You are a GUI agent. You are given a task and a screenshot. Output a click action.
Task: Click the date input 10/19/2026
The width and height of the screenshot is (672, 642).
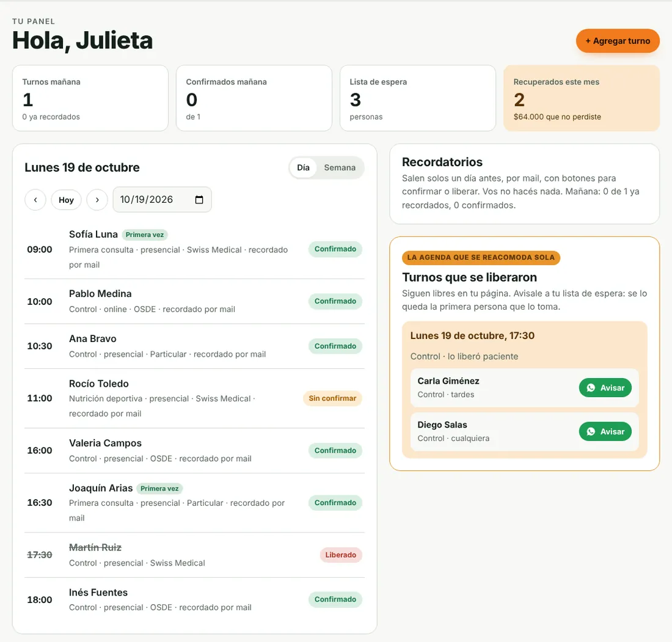[162, 200]
